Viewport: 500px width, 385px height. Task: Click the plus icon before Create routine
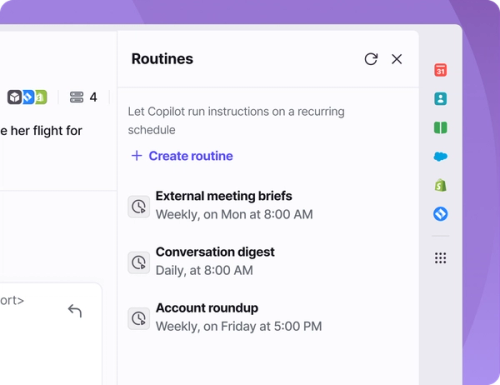(137, 156)
